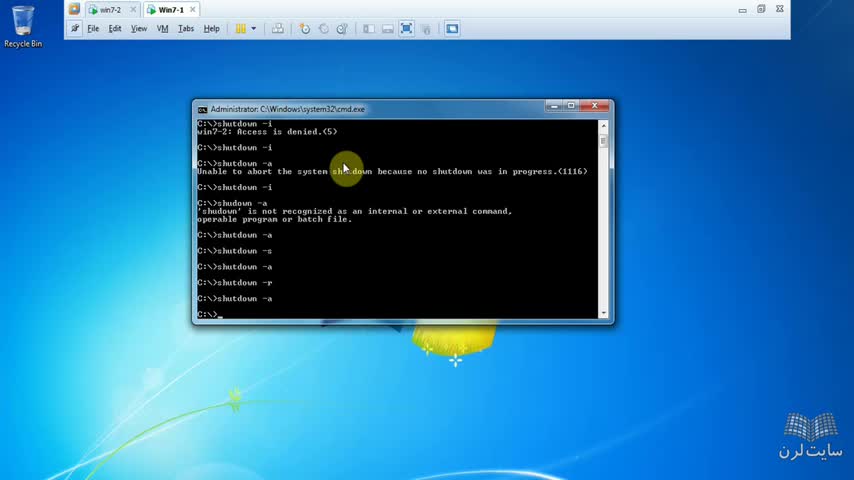Open the Edit menu
Viewport: 854px width, 480px height.
pos(114,29)
